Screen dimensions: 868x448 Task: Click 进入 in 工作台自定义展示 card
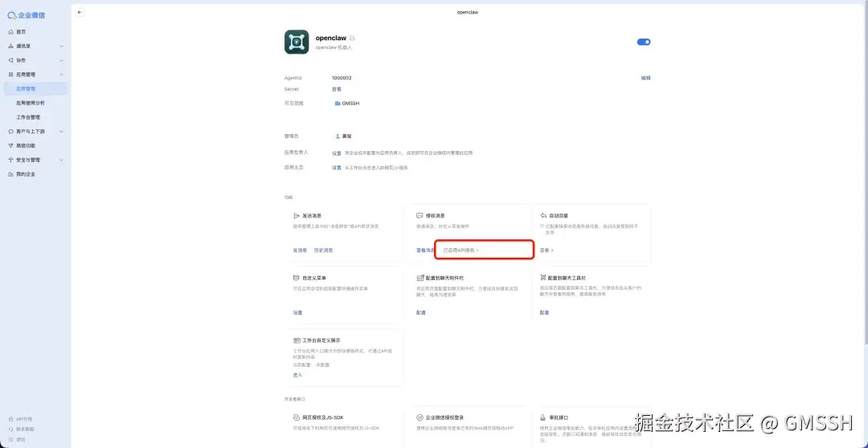coord(298,375)
